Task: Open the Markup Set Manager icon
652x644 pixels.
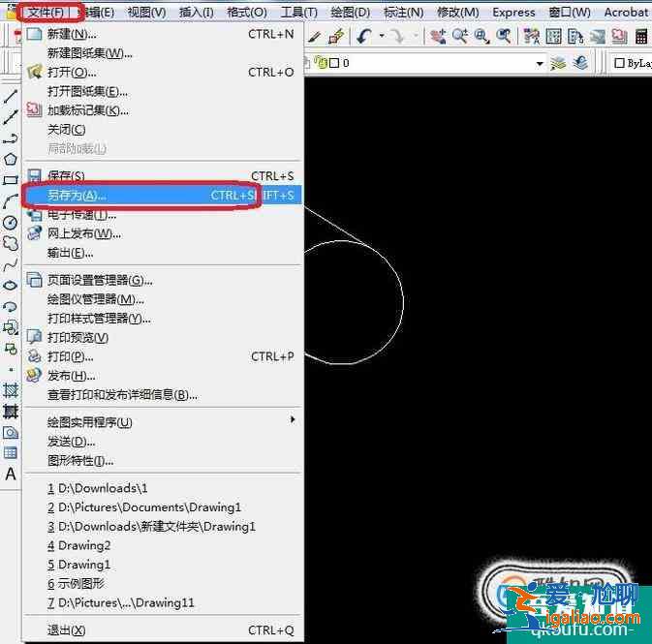Action: point(619,37)
